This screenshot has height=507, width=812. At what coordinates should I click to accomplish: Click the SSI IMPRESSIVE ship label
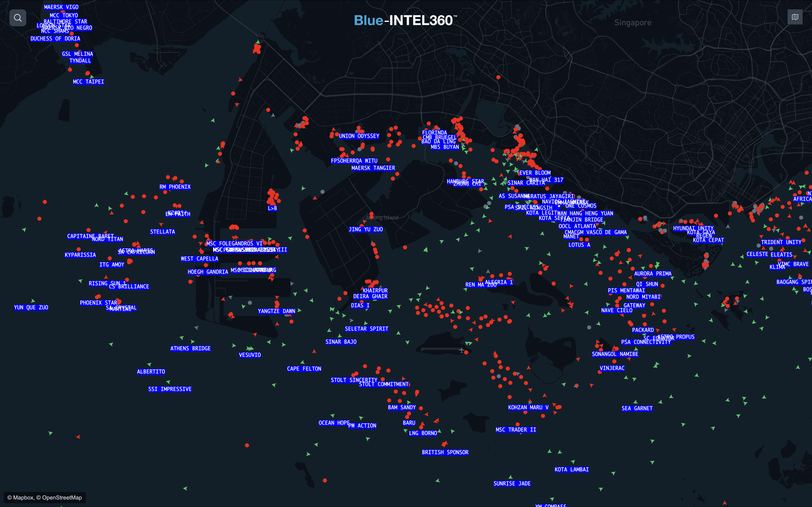pyautogui.click(x=170, y=389)
